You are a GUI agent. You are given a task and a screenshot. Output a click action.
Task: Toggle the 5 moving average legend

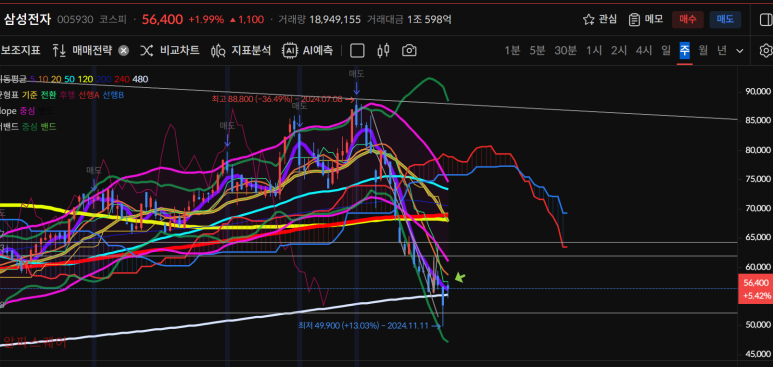[x=33, y=79]
